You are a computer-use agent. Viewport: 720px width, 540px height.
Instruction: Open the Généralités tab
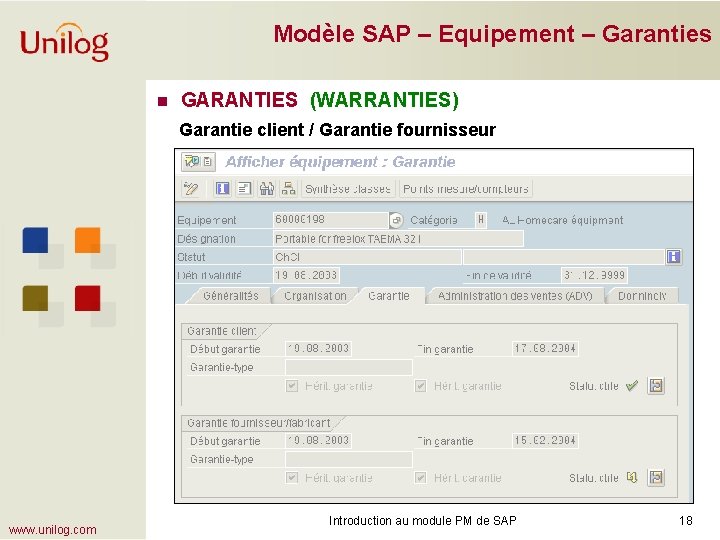[230, 296]
